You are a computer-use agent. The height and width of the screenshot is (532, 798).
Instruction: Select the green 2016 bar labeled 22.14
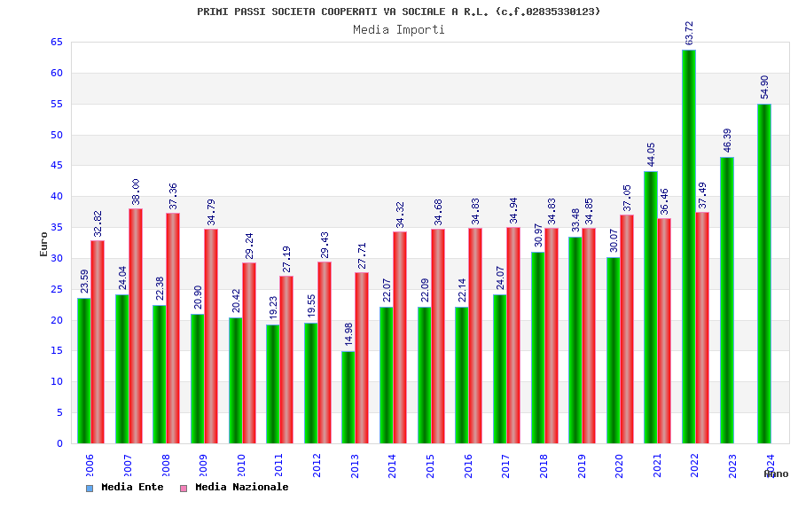pos(462,375)
